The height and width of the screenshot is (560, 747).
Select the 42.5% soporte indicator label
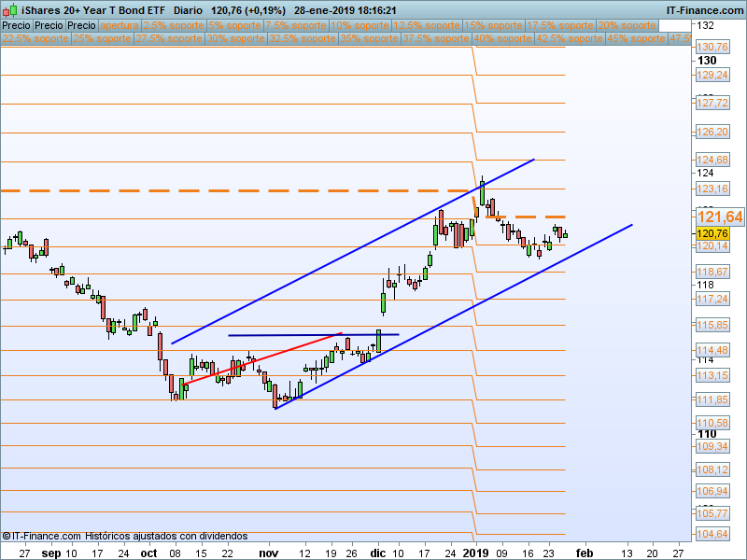[569, 38]
